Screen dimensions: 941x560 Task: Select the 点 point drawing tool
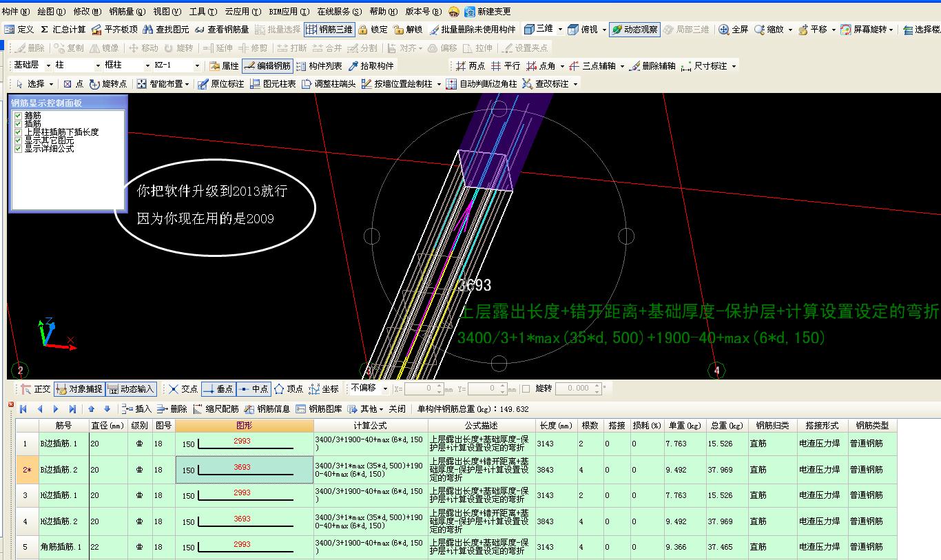(73, 84)
